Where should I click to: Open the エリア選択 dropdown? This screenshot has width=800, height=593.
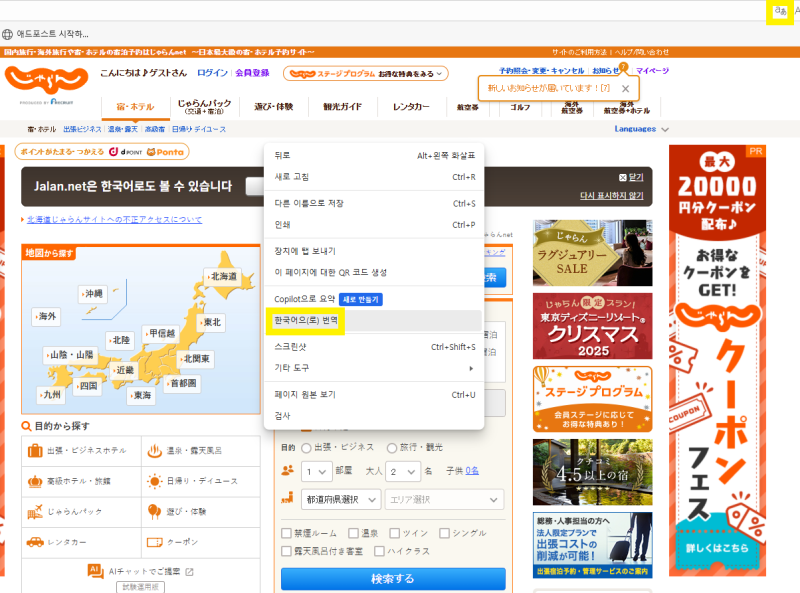(444, 500)
